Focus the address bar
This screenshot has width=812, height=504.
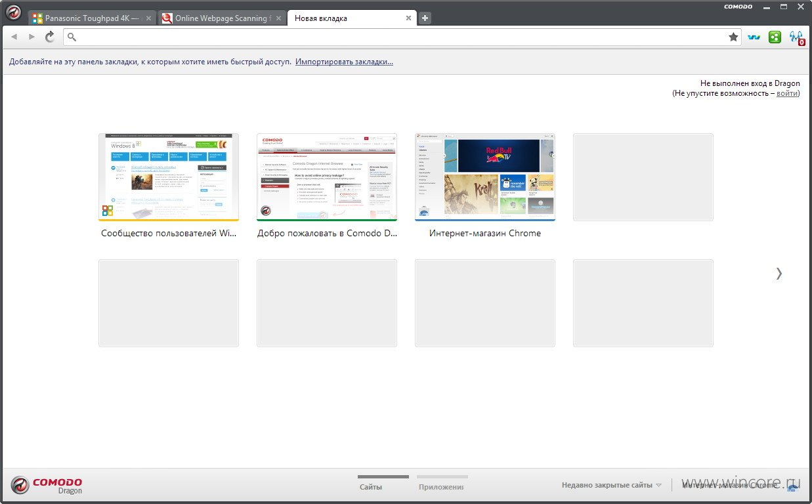pyautogui.click(x=402, y=37)
